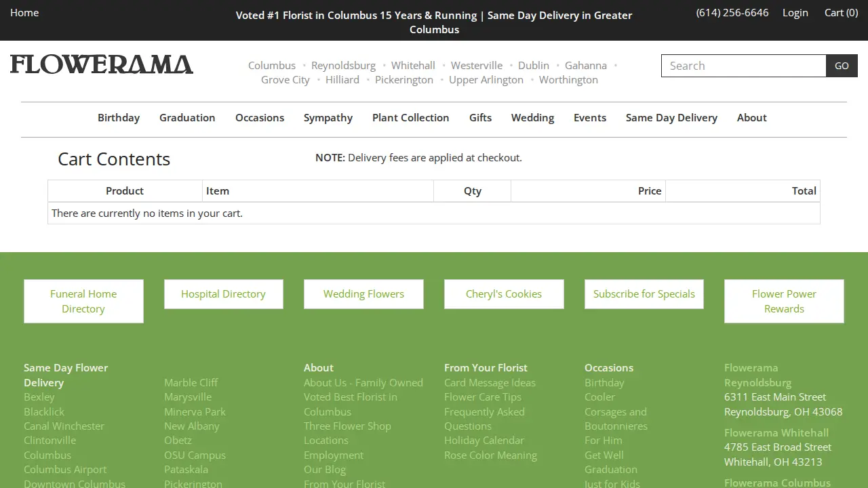This screenshot has width=868, height=488.
Task: Click the Blacklick delivery link
Action: 44,411
